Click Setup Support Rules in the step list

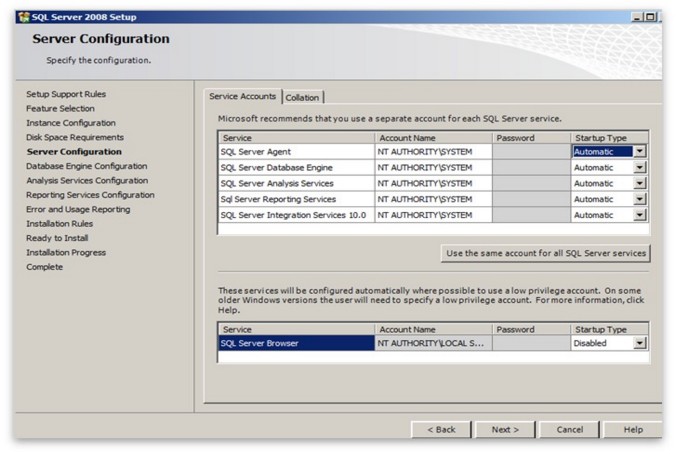pyautogui.click(x=66, y=94)
